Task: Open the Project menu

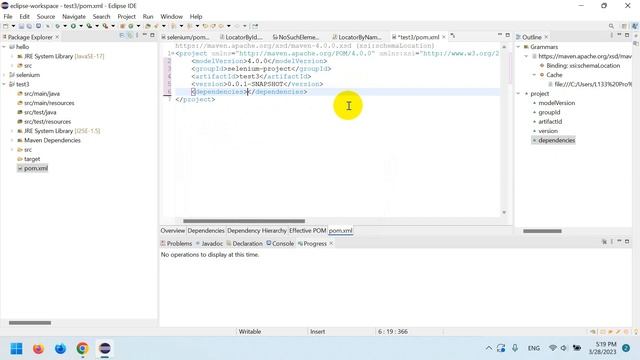Action: (x=127, y=16)
